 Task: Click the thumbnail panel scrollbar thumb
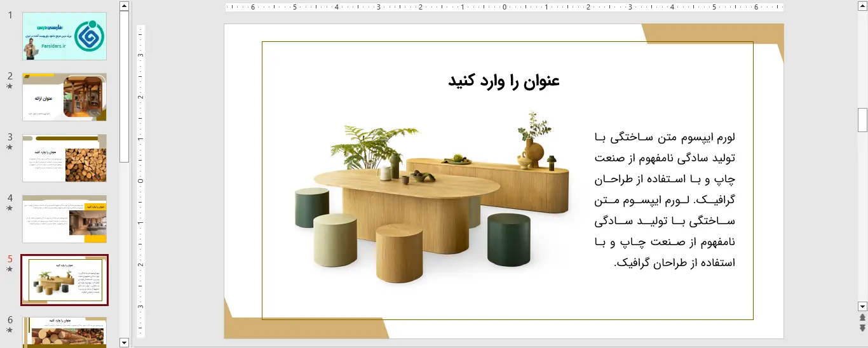click(x=124, y=87)
